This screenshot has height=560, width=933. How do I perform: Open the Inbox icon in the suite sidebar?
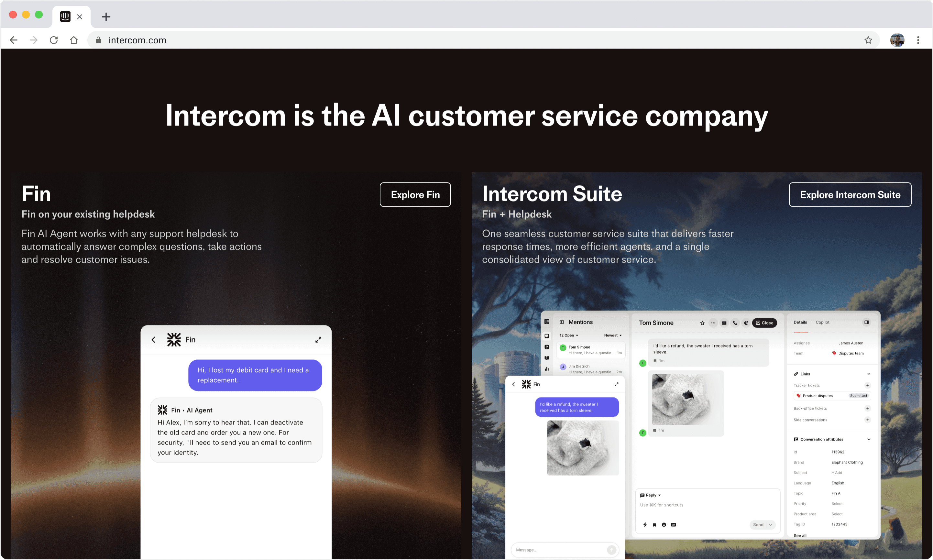[547, 336]
